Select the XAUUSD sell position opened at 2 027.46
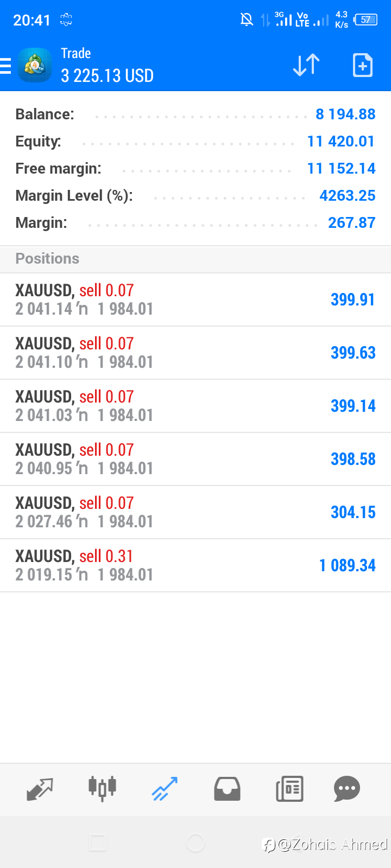 [x=195, y=512]
